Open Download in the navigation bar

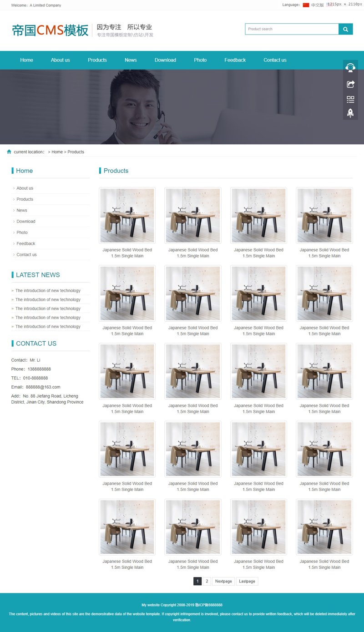tap(165, 60)
